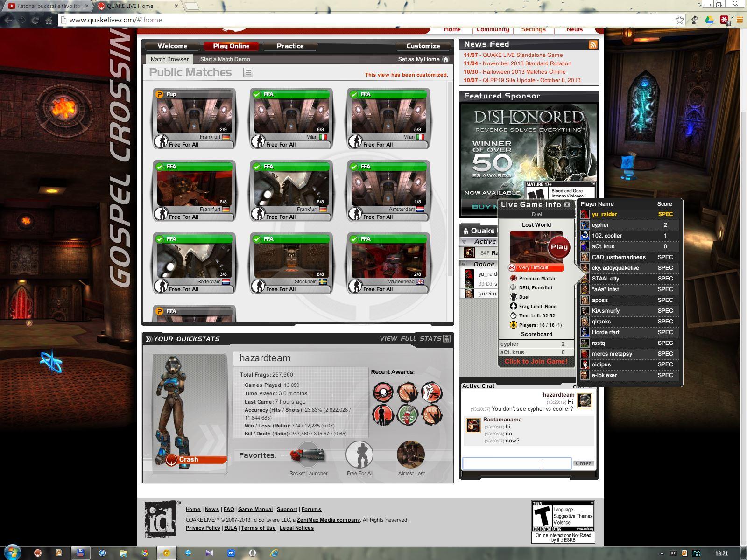Switch to the Welcome tab
747x560 pixels.
pos(172,46)
